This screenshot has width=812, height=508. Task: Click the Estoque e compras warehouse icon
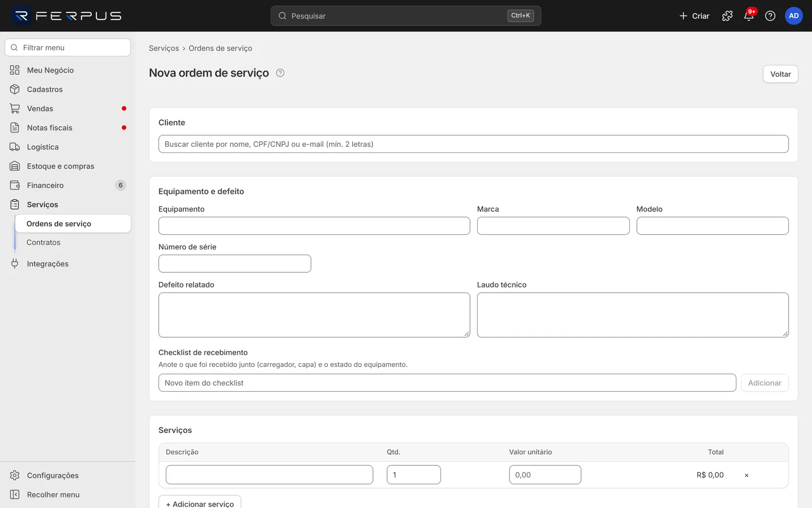[15, 166]
